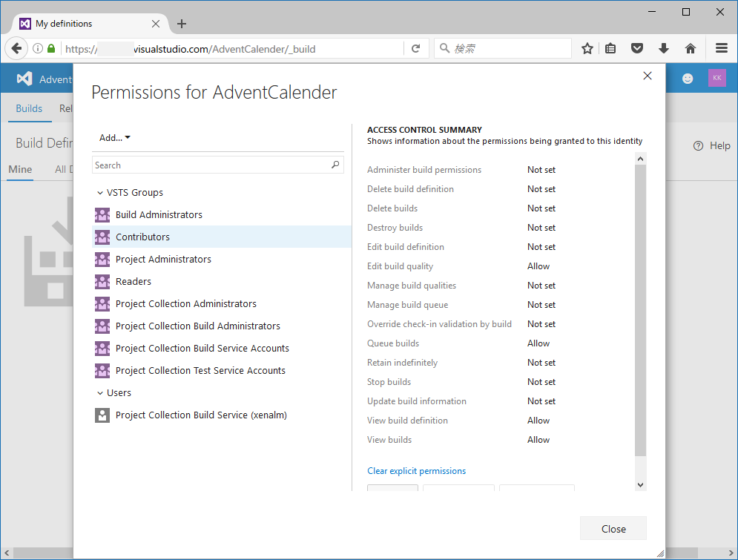Collapse the VSTS Groups section
The height and width of the screenshot is (560, 738).
click(x=100, y=193)
